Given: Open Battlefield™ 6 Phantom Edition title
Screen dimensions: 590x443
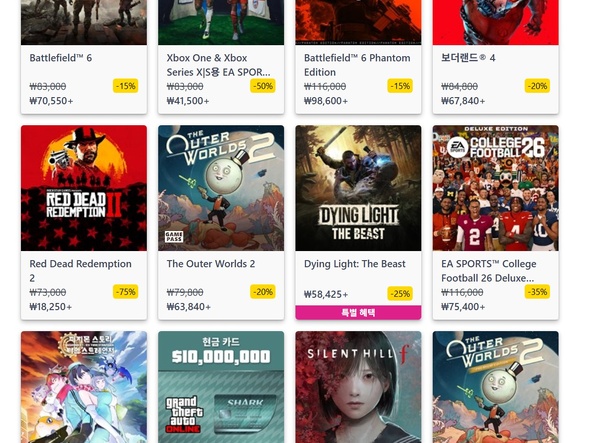Looking at the screenshot, I should coord(357,65).
